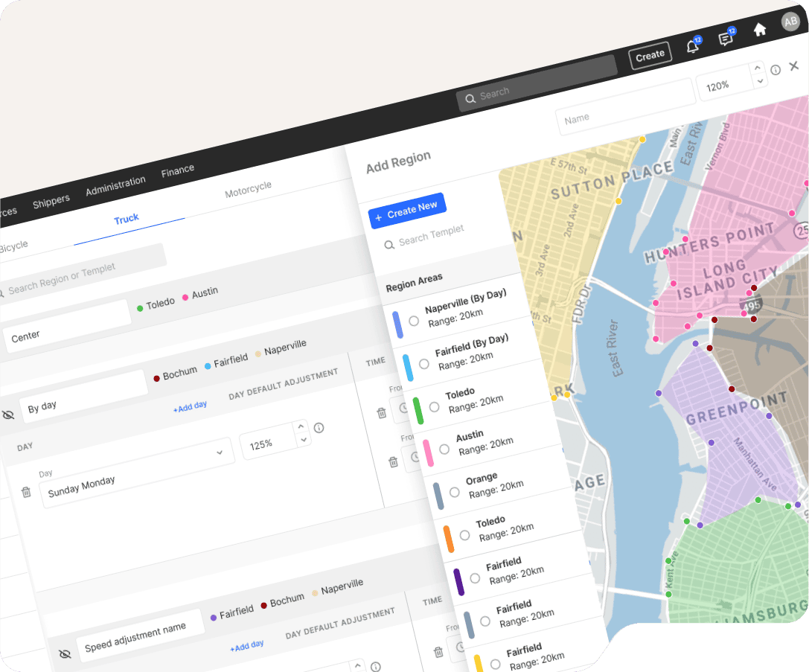Select Austin region radio button
The height and width of the screenshot is (672, 809).
point(444,449)
